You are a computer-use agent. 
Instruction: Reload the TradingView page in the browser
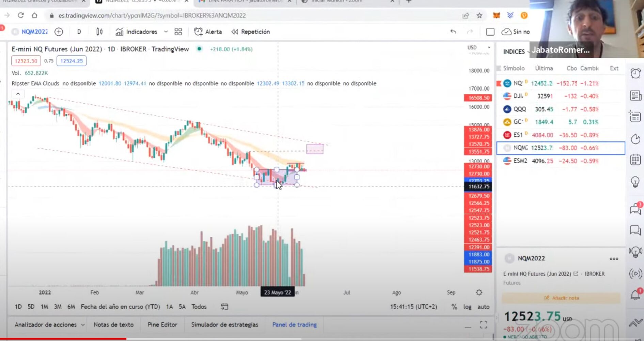tap(21, 15)
